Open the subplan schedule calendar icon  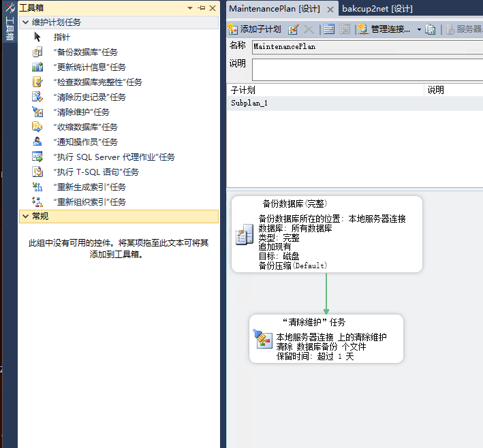pyautogui.click(x=329, y=29)
